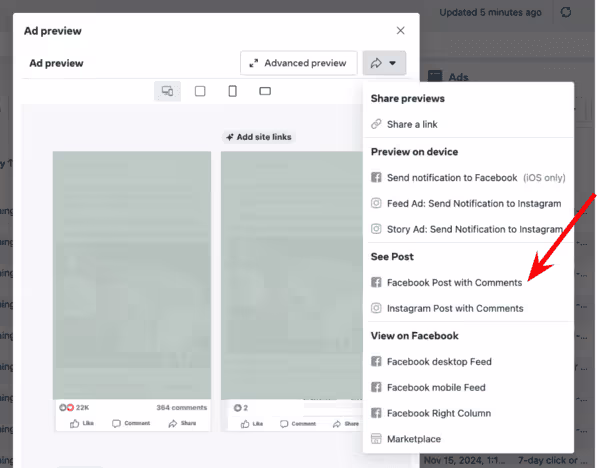Open Facebook Post with Comments
The width and height of the screenshot is (599, 468).
point(454,283)
